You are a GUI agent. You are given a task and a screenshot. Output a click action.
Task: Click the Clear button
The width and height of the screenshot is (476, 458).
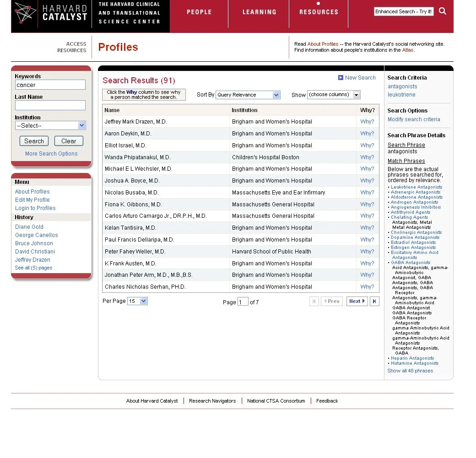click(69, 141)
